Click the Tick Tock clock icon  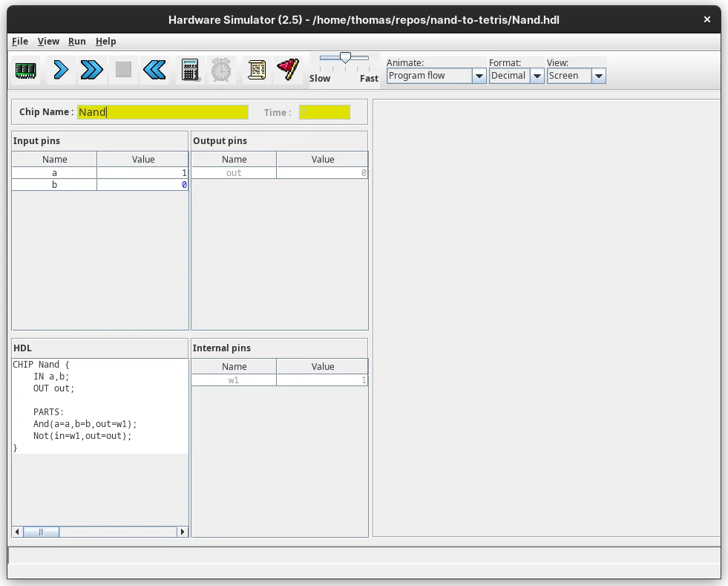221,71
